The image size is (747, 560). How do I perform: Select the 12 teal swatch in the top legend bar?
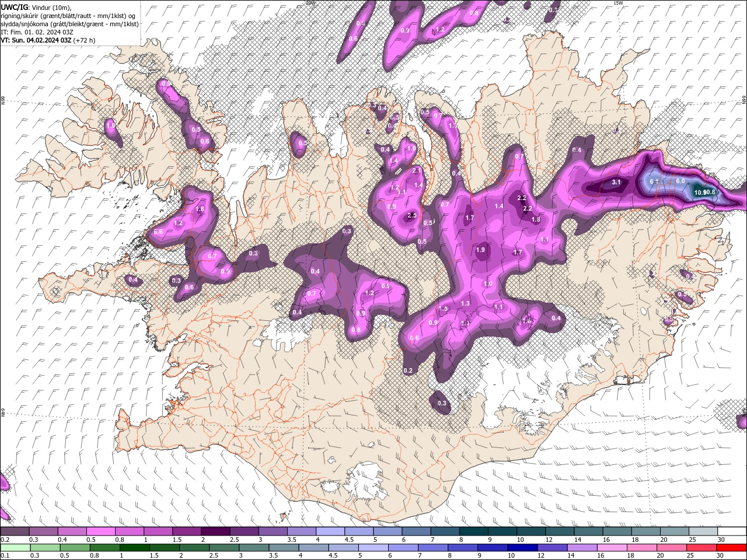click(x=560, y=531)
